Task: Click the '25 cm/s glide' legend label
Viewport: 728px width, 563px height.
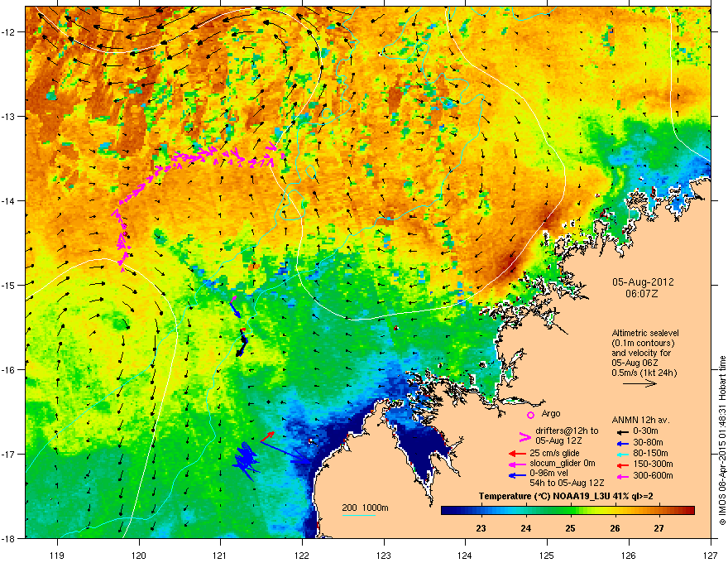Action: 554,453
